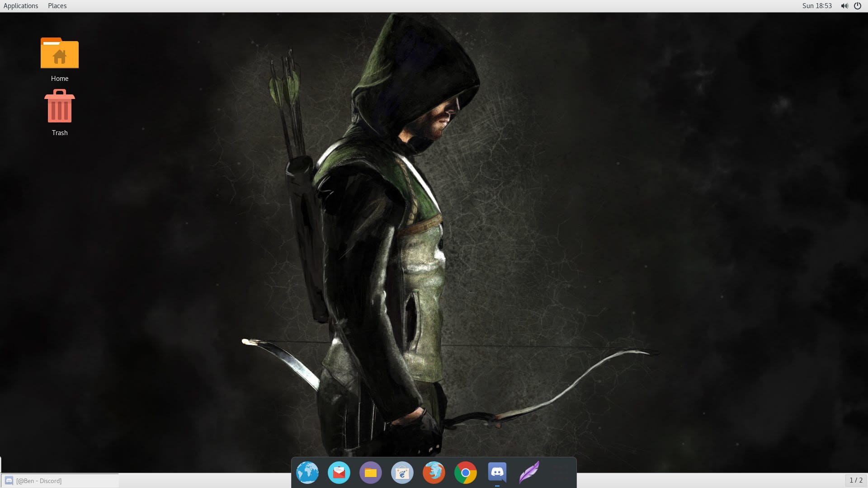This screenshot has width=868, height=488.
Task: Switch to Discord in the dock
Action: pos(497,473)
